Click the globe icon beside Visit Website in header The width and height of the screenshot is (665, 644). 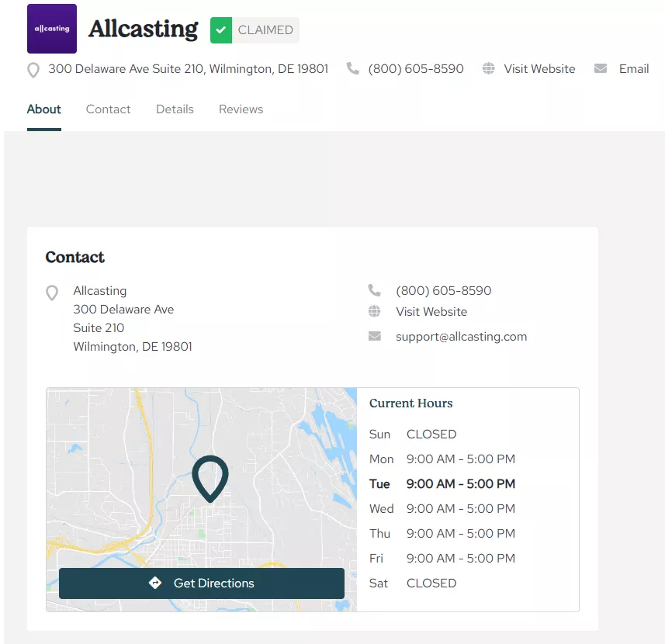(x=488, y=68)
